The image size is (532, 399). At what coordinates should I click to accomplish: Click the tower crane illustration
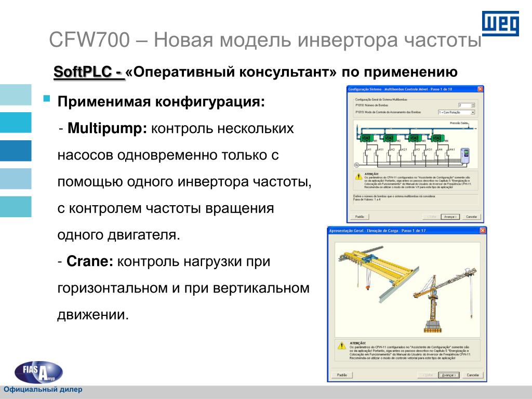445,300
